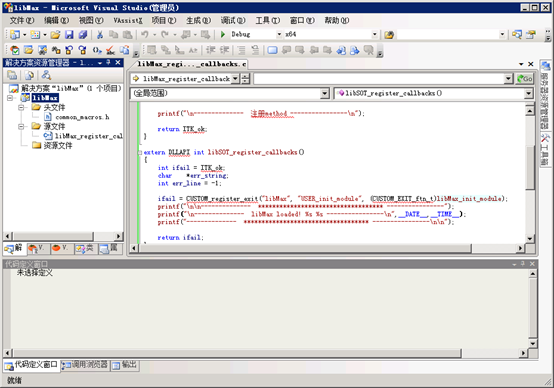Open the Help menu
Image resolution: width=554 pixels, height=388 pixels.
point(337,20)
